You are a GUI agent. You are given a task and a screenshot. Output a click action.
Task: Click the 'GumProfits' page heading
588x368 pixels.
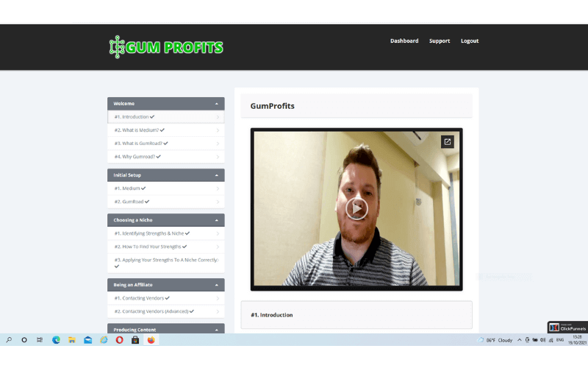tap(272, 106)
